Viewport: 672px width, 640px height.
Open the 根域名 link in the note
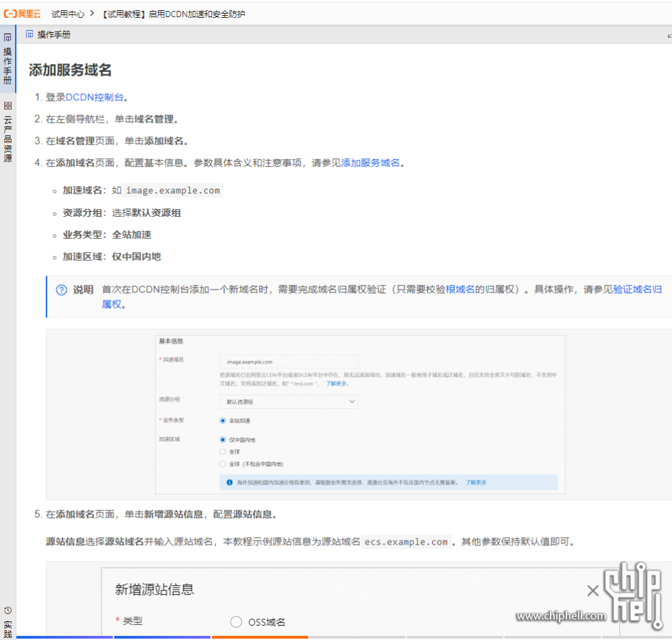pyautogui.click(x=460, y=289)
